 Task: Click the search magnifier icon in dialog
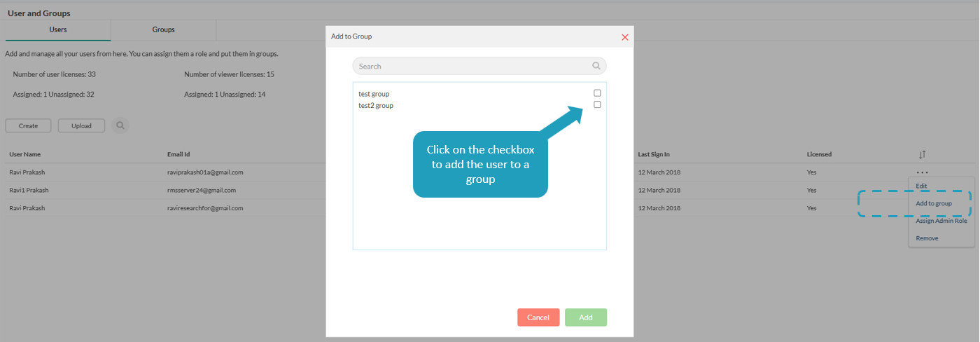coord(596,66)
